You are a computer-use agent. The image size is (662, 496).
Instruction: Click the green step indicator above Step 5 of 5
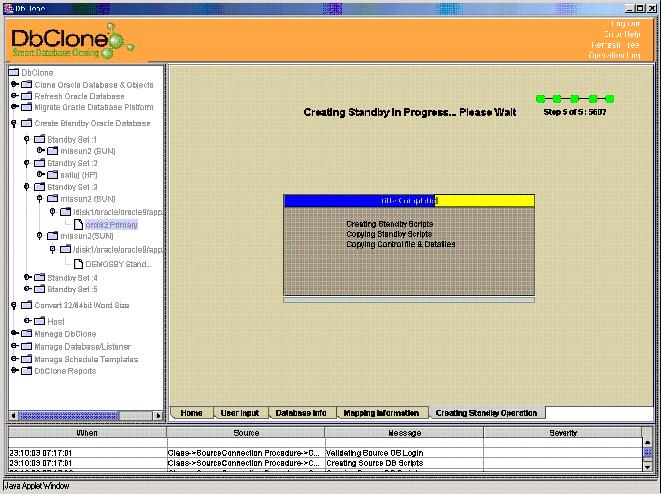(x=575, y=99)
